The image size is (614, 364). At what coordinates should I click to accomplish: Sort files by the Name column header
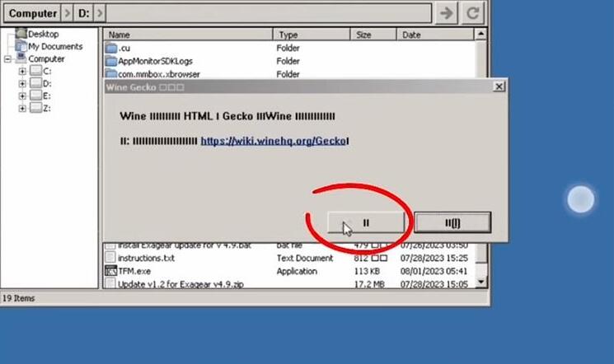[189, 35]
